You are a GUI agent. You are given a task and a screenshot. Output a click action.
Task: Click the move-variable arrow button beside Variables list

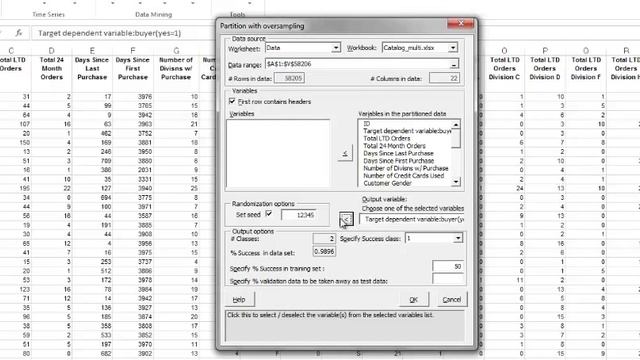(345, 153)
